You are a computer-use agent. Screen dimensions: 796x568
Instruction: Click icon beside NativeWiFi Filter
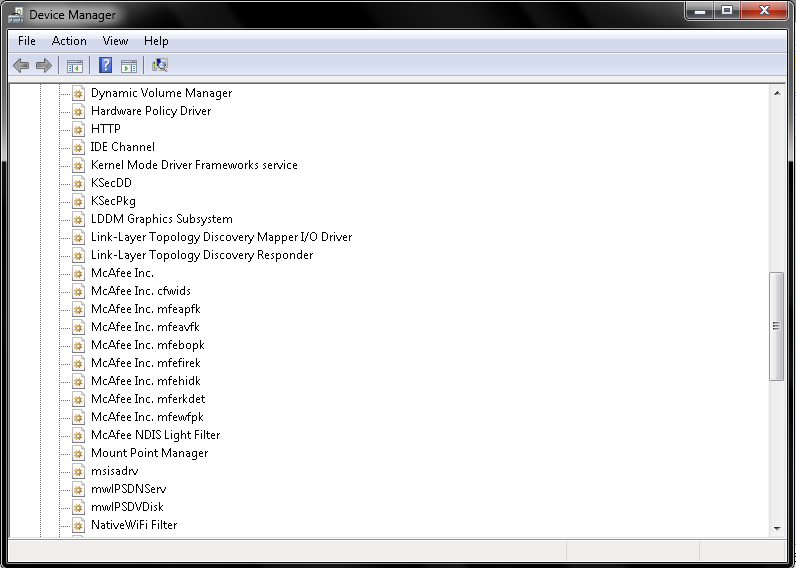tap(78, 525)
